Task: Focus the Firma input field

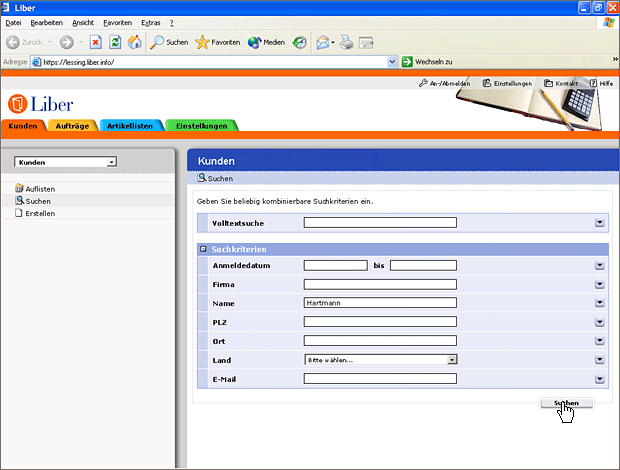Action: click(380, 284)
